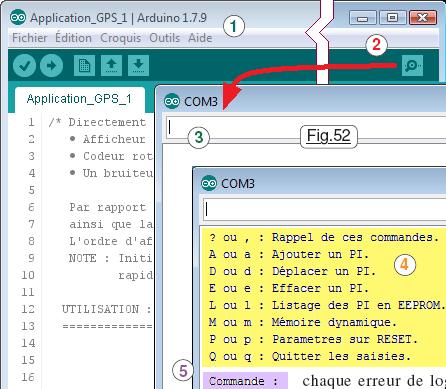Open the Fichier menu

click(30, 38)
